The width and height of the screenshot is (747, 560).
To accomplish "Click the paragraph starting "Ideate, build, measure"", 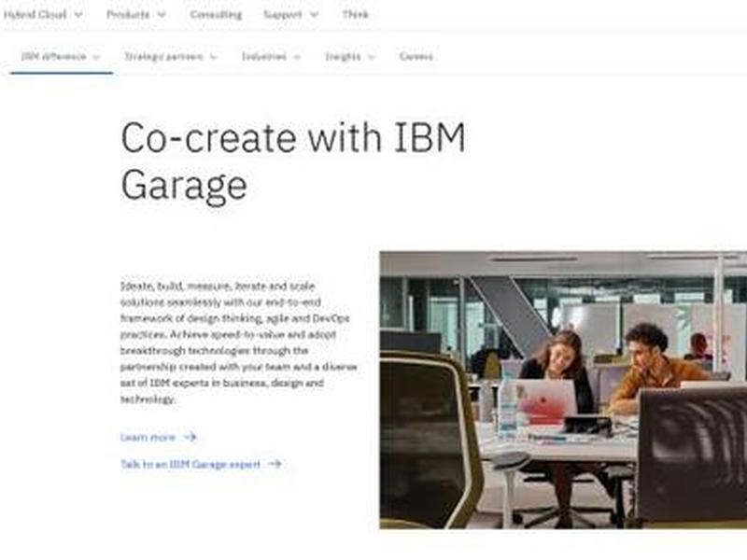I will 238,343.
